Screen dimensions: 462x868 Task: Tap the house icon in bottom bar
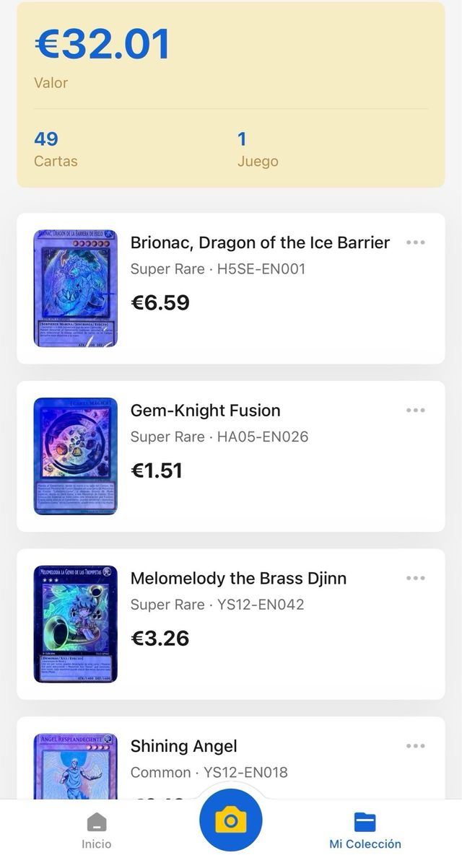96,823
